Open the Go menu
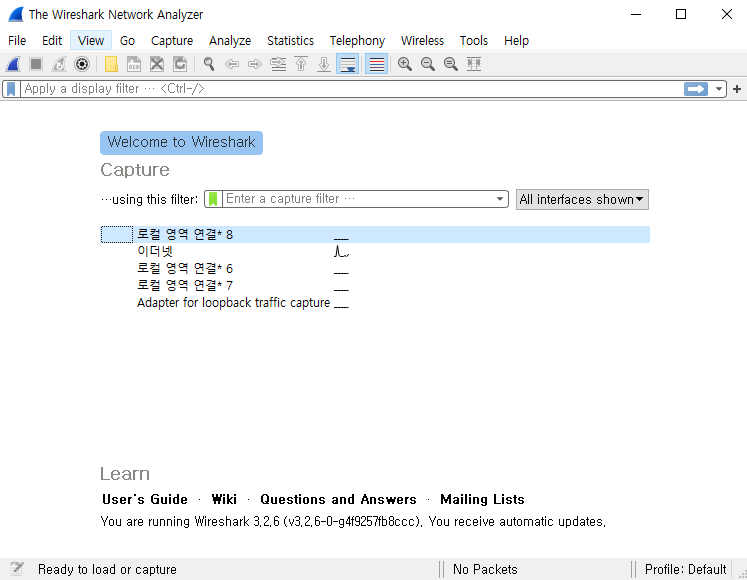This screenshot has height=580, width=747. point(127,41)
